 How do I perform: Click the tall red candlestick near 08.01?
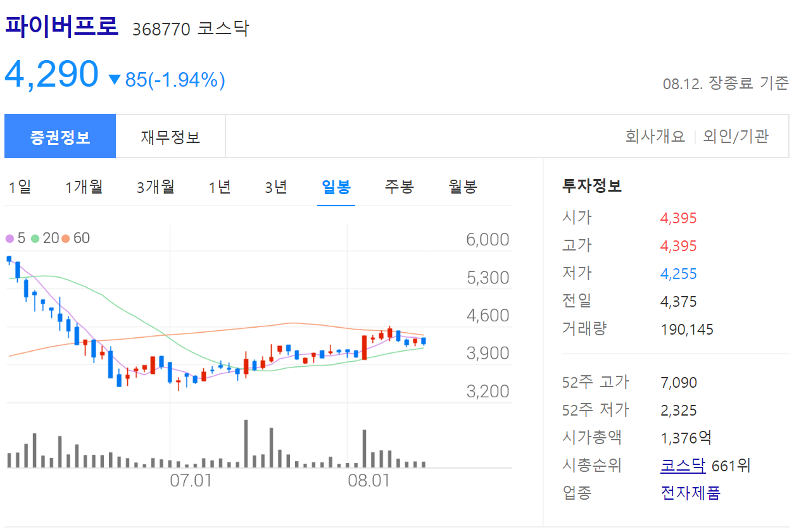[365, 347]
